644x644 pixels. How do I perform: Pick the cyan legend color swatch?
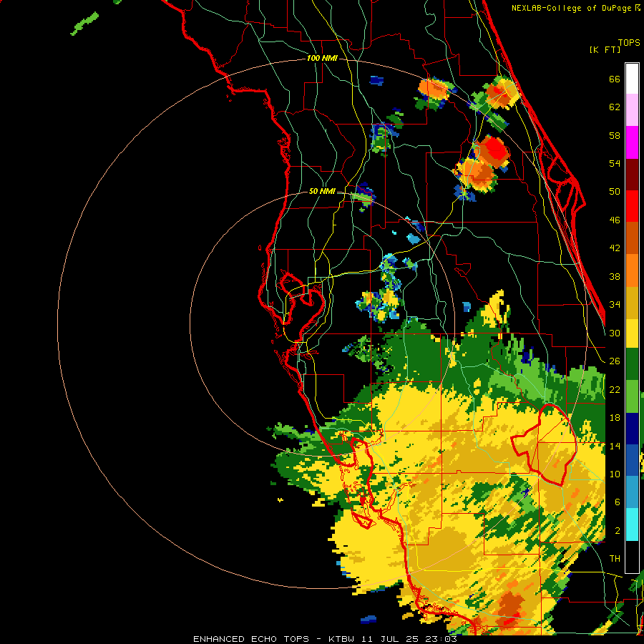coord(632,525)
